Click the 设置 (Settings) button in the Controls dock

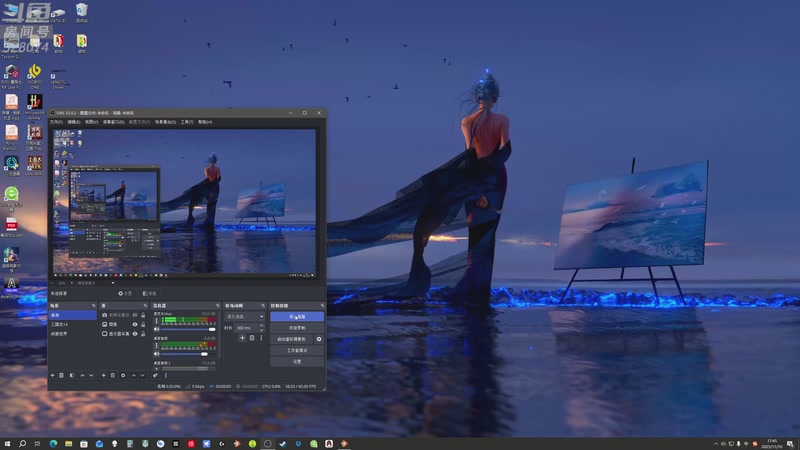[x=297, y=362]
